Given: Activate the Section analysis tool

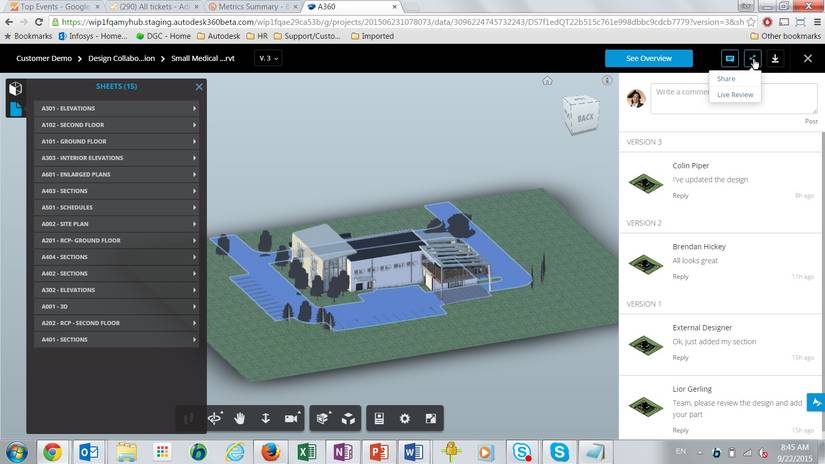Looking at the screenshot, I should 323,418.
